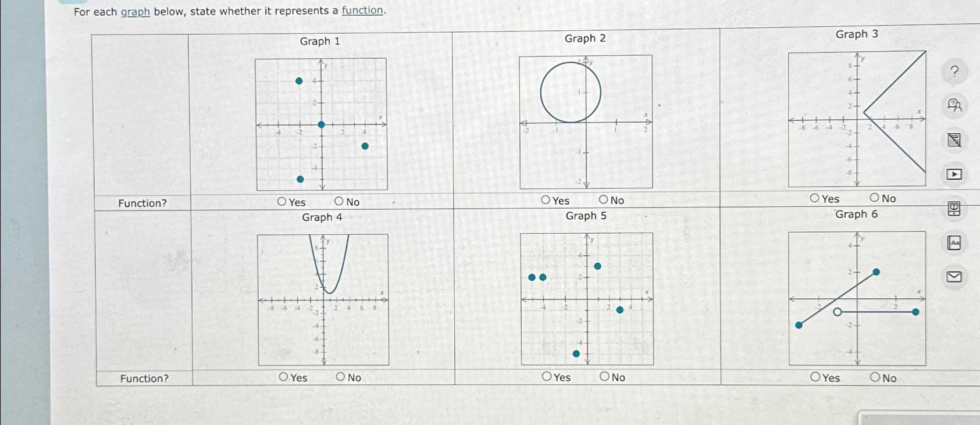
Task: Select No for Graph 2
Action: [605, 200]
